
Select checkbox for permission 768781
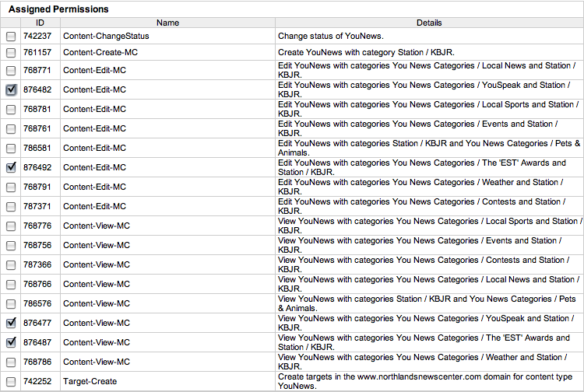point(11,110)
